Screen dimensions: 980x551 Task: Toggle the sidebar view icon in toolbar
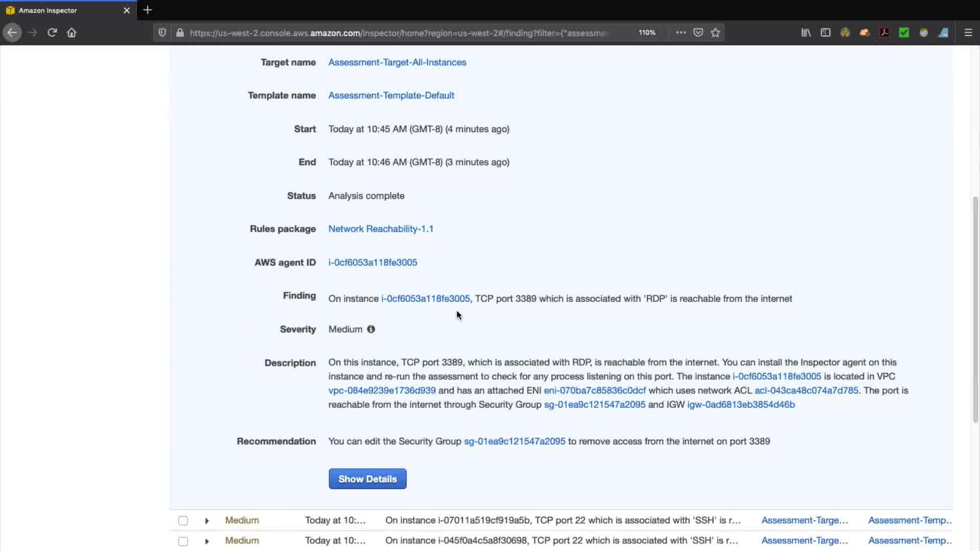(x=825, y=33)
